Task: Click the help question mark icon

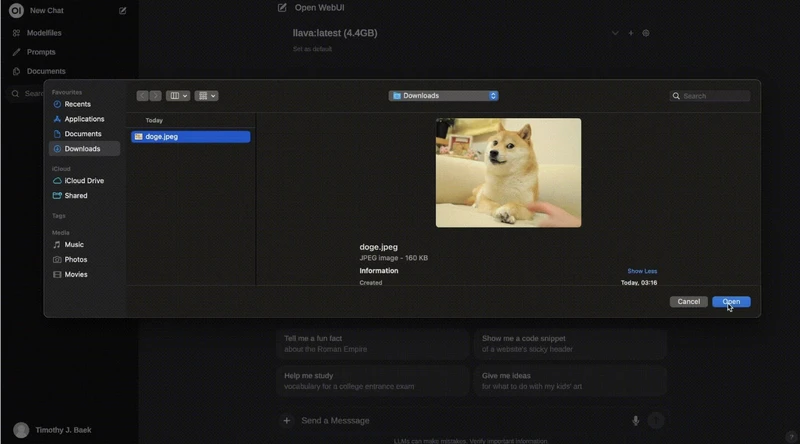Action: click(x=791, y=436)
